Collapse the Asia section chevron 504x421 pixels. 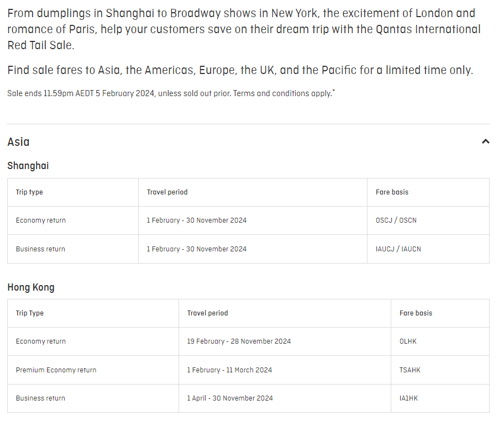[x=485, y=141]
